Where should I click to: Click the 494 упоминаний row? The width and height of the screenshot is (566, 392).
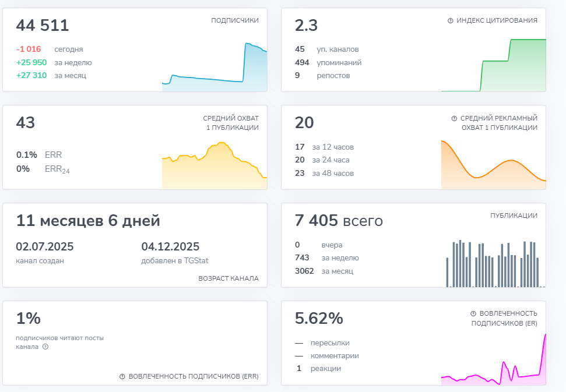[328, 63]
